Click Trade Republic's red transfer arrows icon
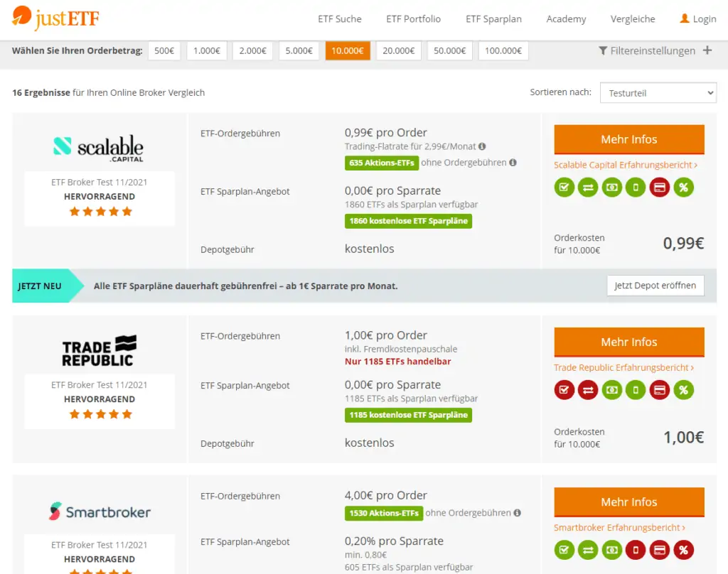Image resolution: width=728 pixels, height=574 pixels. pyautogui.click(x=588, y=390)
